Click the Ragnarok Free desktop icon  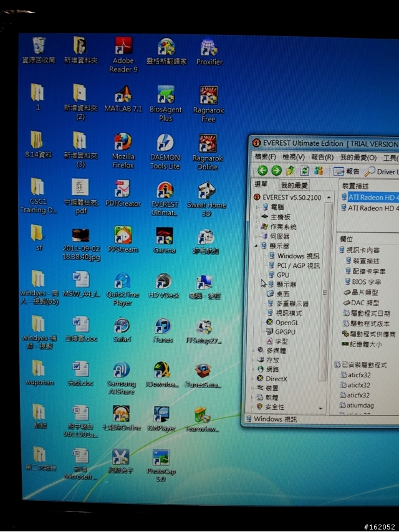coord(208,104)
